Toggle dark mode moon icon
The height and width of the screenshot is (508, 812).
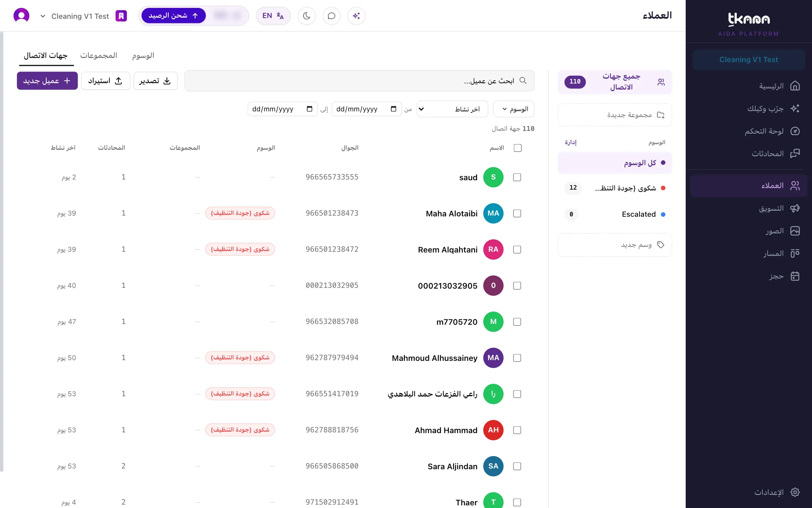(306, 16)
